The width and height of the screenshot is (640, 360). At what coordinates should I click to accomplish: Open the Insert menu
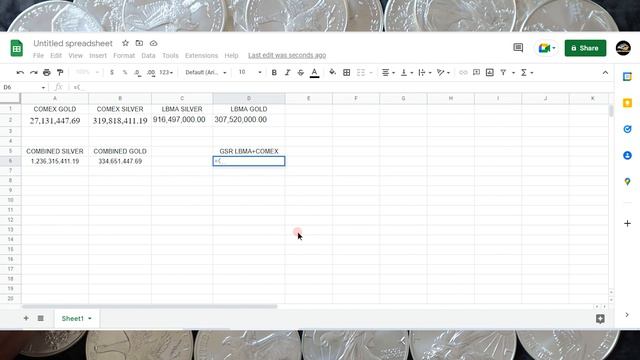(98, 56)
